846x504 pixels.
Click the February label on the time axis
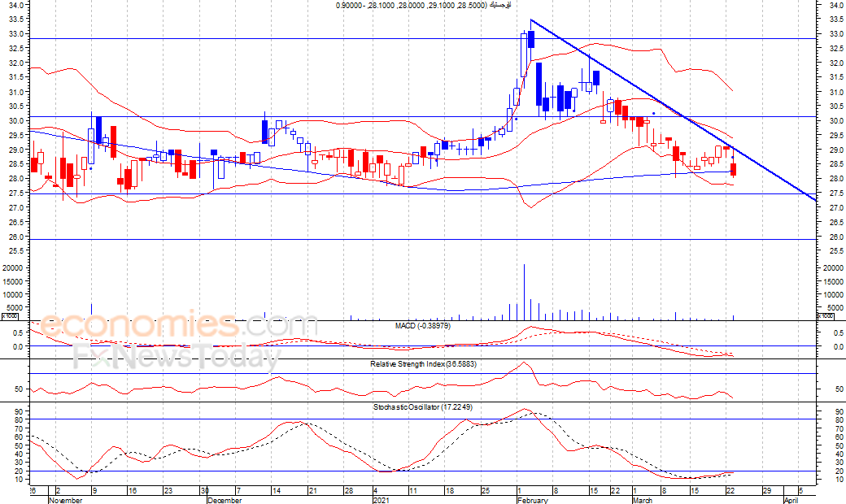(x=532, y=501)
